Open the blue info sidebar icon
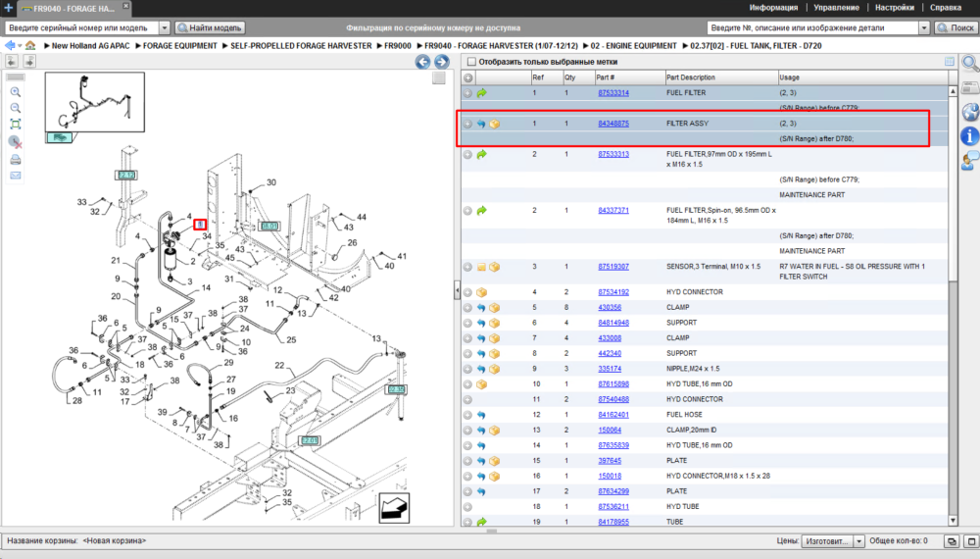980x559 pixels. [970, 135]
